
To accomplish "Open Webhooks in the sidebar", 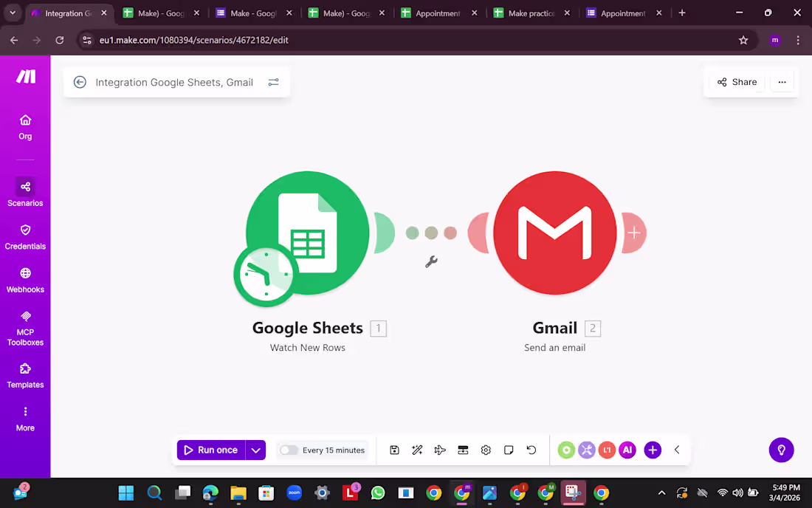I will [x=25, y=280].
